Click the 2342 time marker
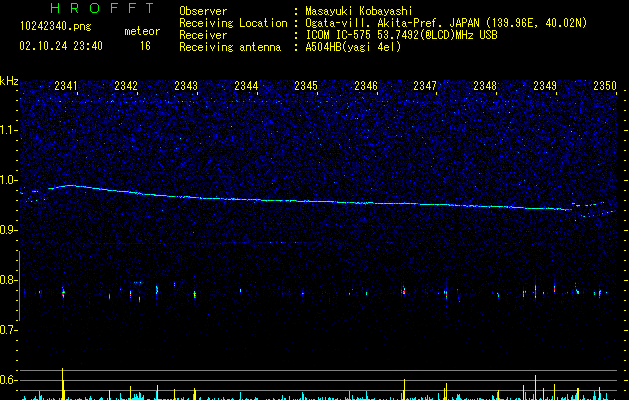Image resolution: width=629 pixels, height=400 pixels. (x=126, y=85)
